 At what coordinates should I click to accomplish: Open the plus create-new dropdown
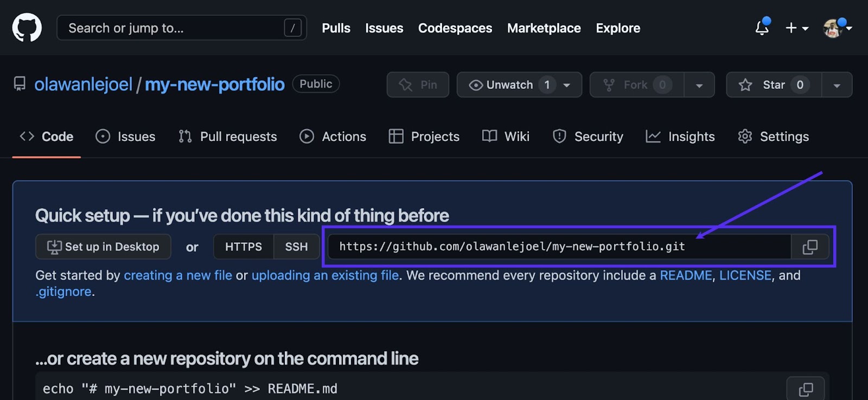pyautogui.click(x=796, y=28)
